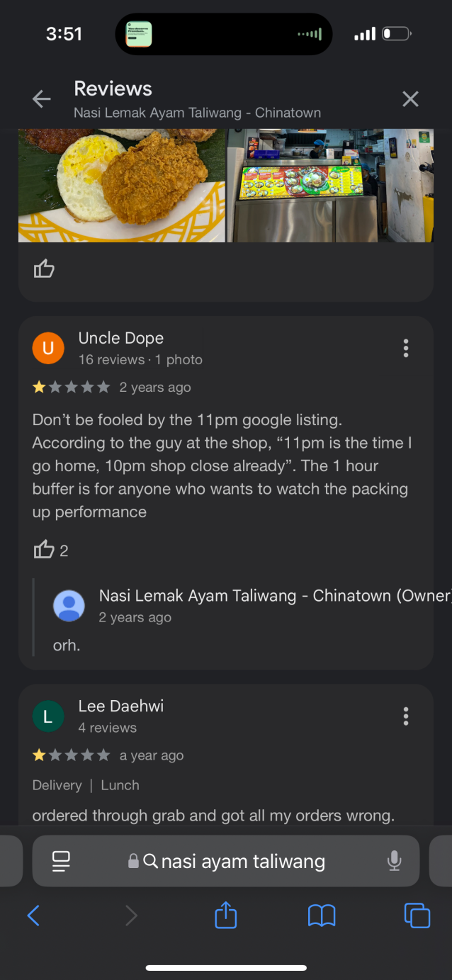Open Uncle Dope's profile avatar
The height and width of the screenshot is (980, 452).
[48, 347]
